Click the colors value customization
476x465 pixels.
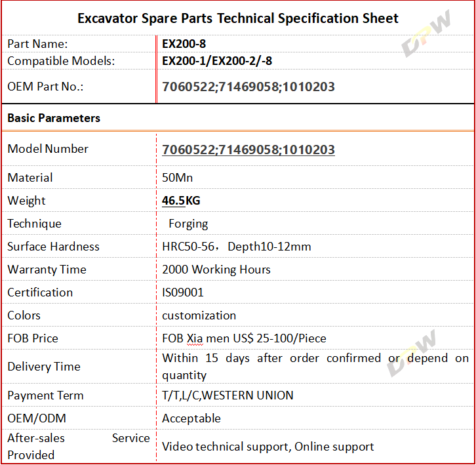click(x=199, y=315)
